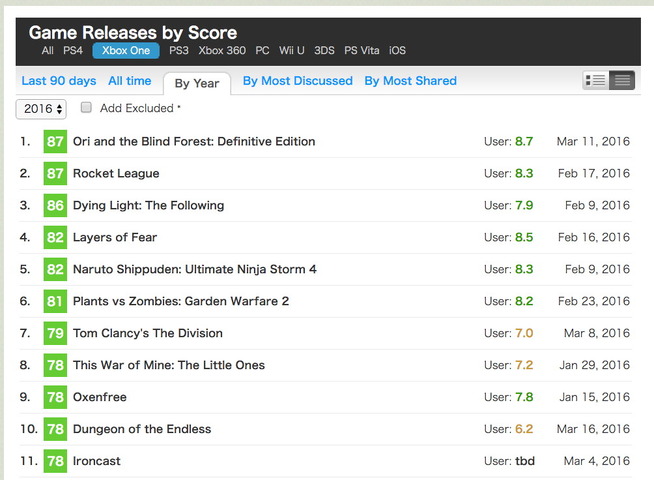
Task: Click user score 8.7 for Ori
Action: (524, 141)
